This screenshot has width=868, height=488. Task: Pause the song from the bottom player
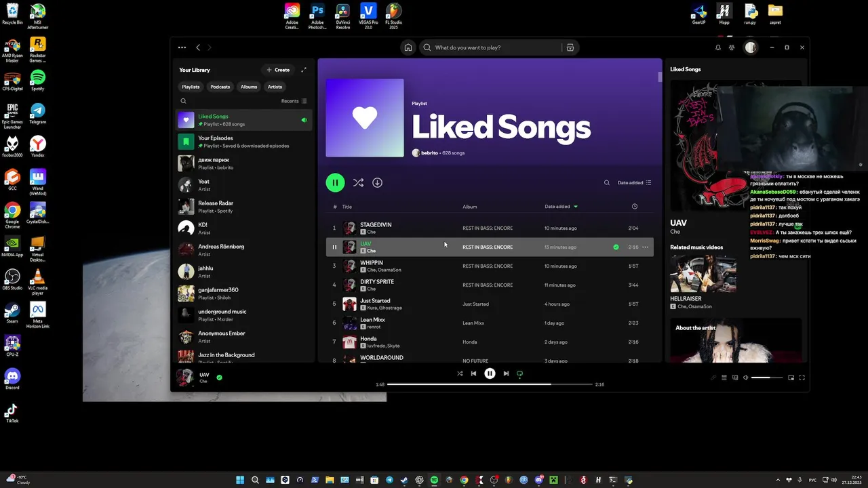[490, 373]
